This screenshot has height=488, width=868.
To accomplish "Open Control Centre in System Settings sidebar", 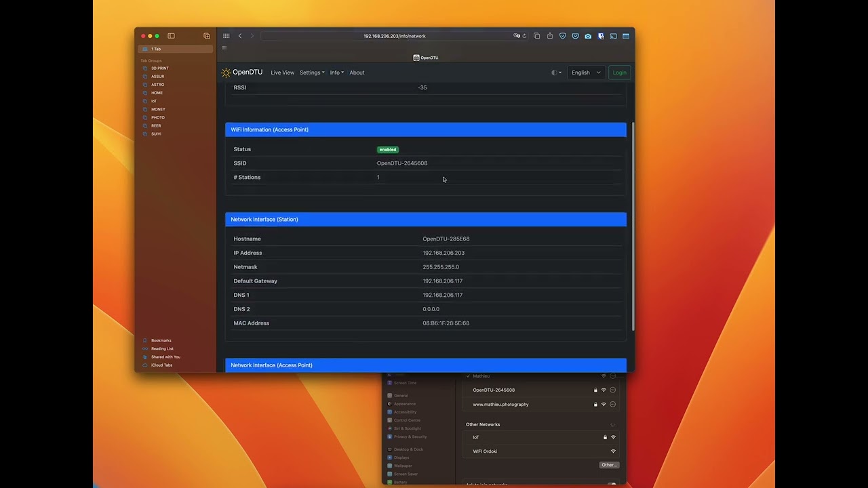I will (x=404, y=420).
